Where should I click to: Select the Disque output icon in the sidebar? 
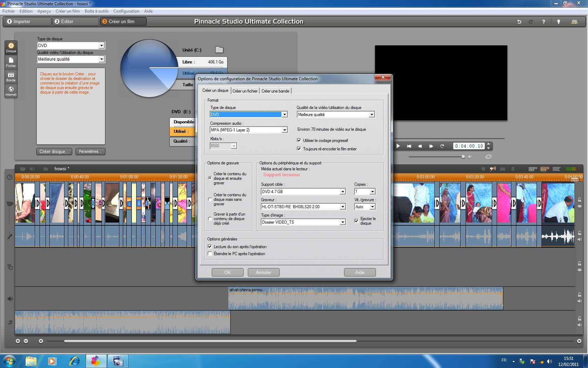coord(11,48)
